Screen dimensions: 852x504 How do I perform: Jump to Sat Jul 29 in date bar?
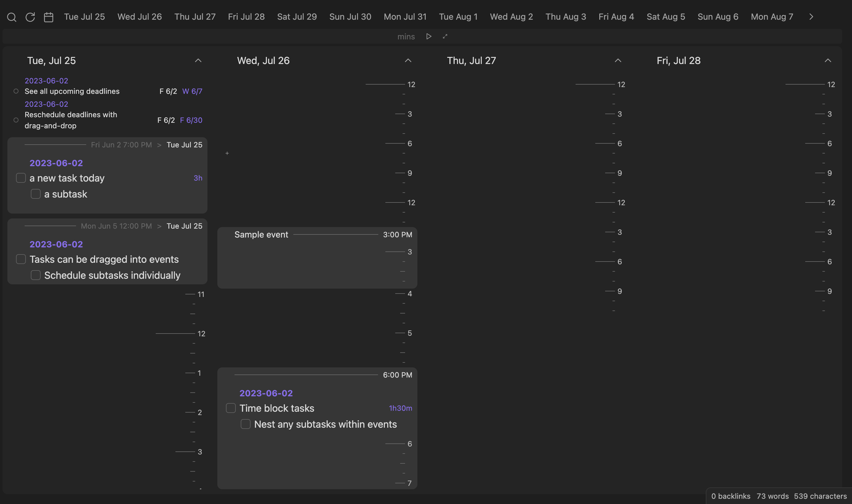click(297, 17)
